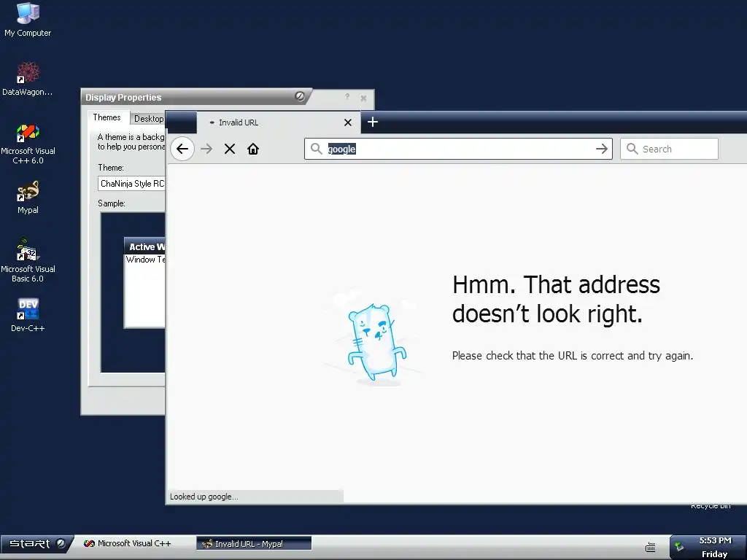
Task: Open the Start menu
Action: pos(36,544)
